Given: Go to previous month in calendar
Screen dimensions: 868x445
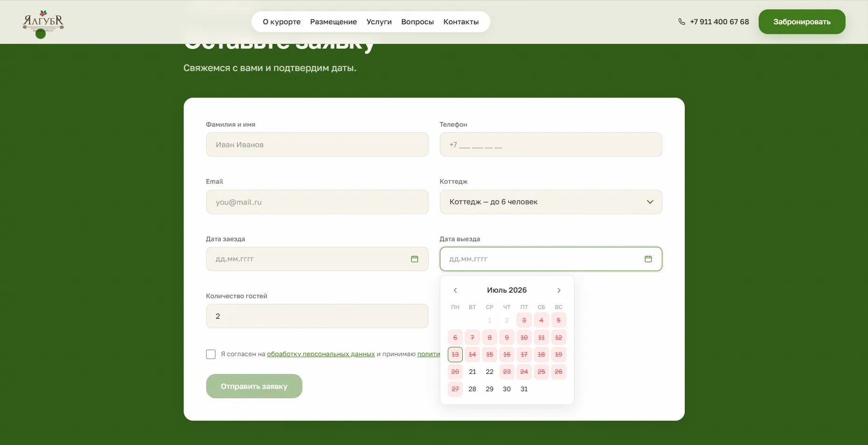Looking at the screenshot, I should point(455,290).
